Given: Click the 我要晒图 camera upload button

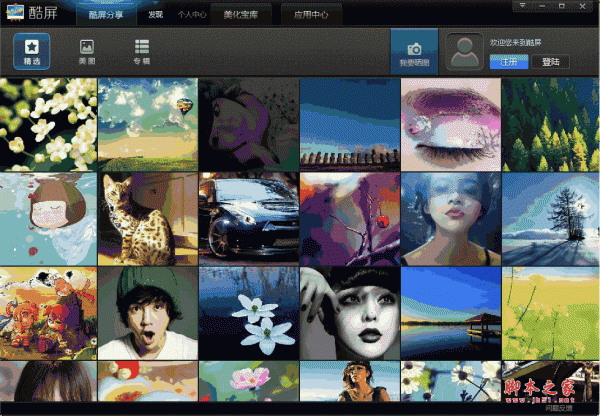Looking at the screenshot, I should point(414,51).
